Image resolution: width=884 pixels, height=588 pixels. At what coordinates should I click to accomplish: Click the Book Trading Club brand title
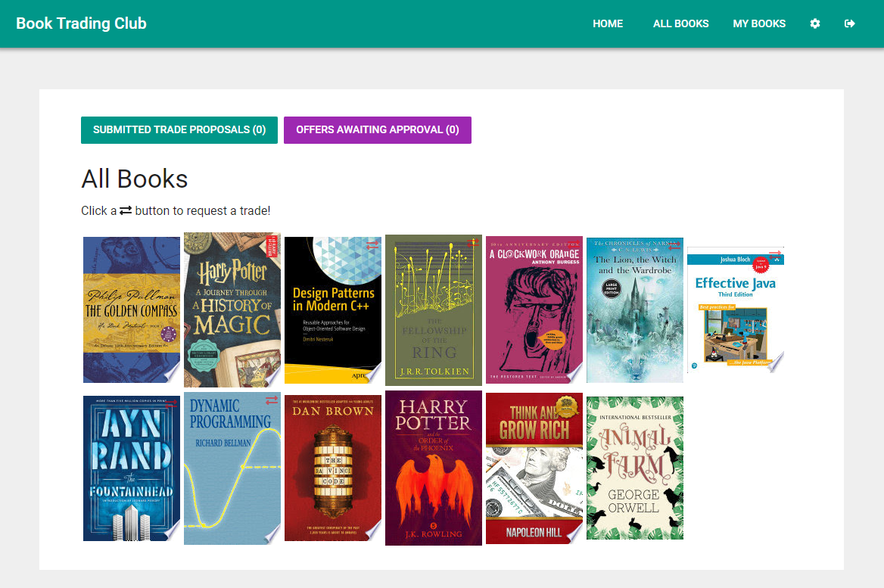pyautogui.click(x=81, y=23)
